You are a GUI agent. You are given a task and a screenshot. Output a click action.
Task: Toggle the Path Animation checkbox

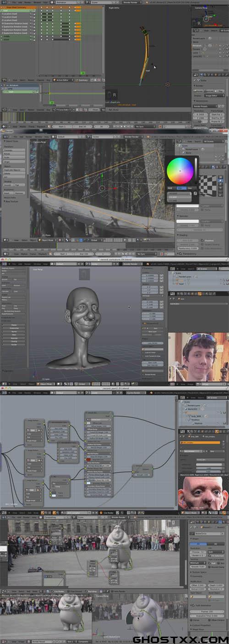tap(193, 605)
